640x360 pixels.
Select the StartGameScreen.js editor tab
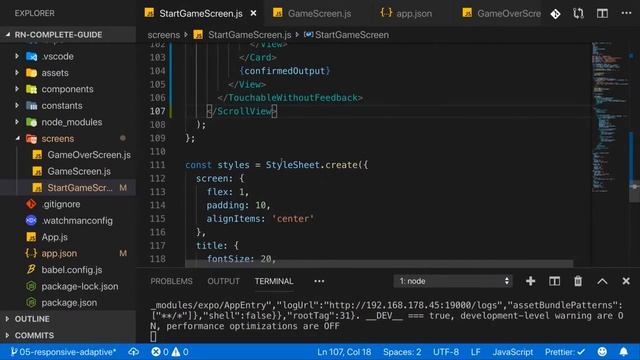(200, 13)
